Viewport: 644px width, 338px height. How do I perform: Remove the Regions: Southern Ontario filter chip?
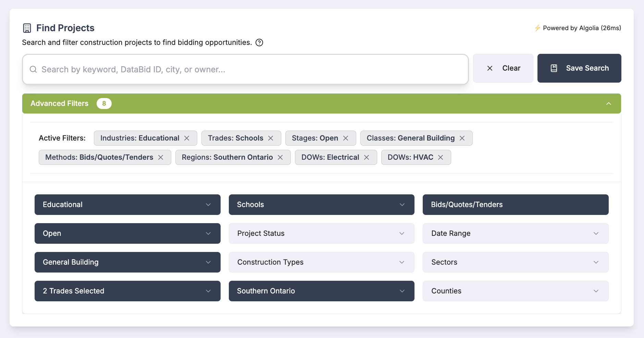click(x=280, y=157)
